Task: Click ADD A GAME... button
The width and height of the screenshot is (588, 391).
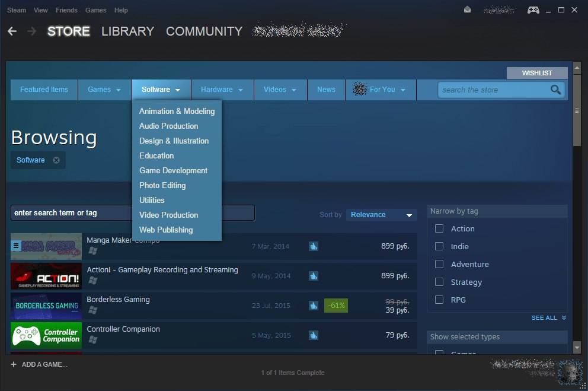Action: click(x=44, y=364)
